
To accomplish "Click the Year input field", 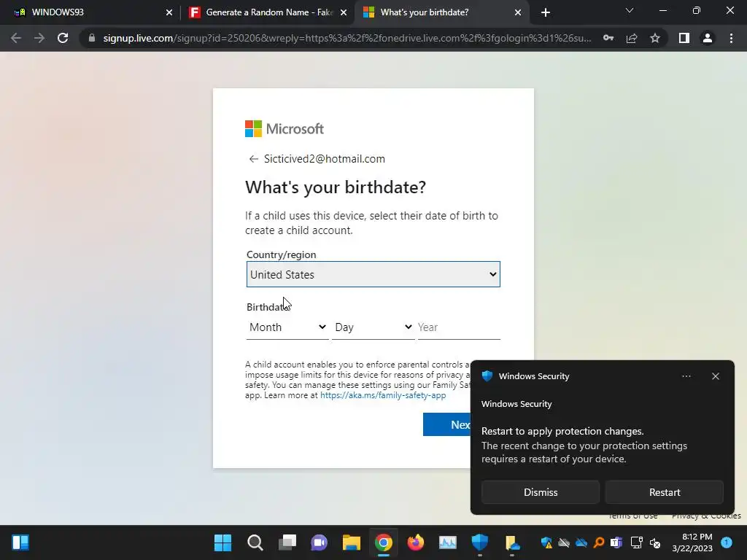I will click(459, 327).
